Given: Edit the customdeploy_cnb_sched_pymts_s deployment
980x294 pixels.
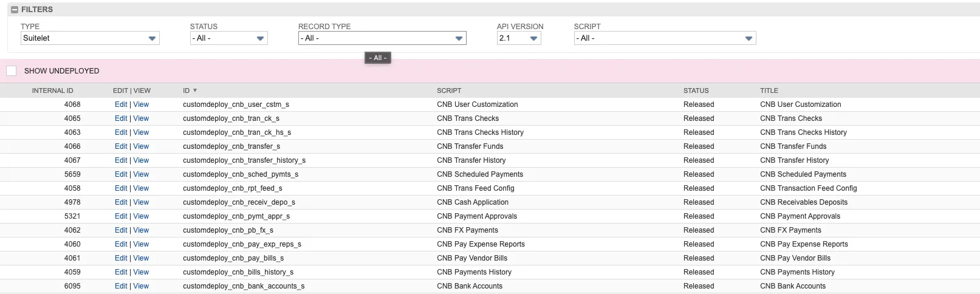Looking at the screenshot, I should click(121, 174).
